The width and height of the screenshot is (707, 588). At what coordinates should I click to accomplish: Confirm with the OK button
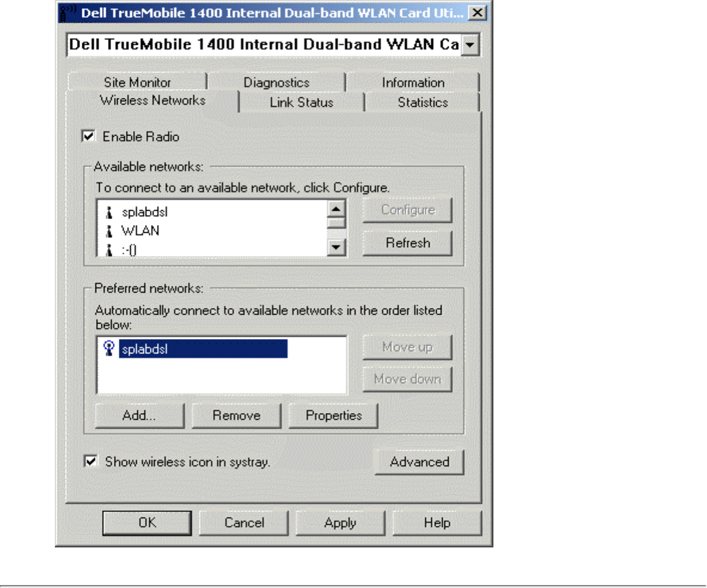point(147,523)
